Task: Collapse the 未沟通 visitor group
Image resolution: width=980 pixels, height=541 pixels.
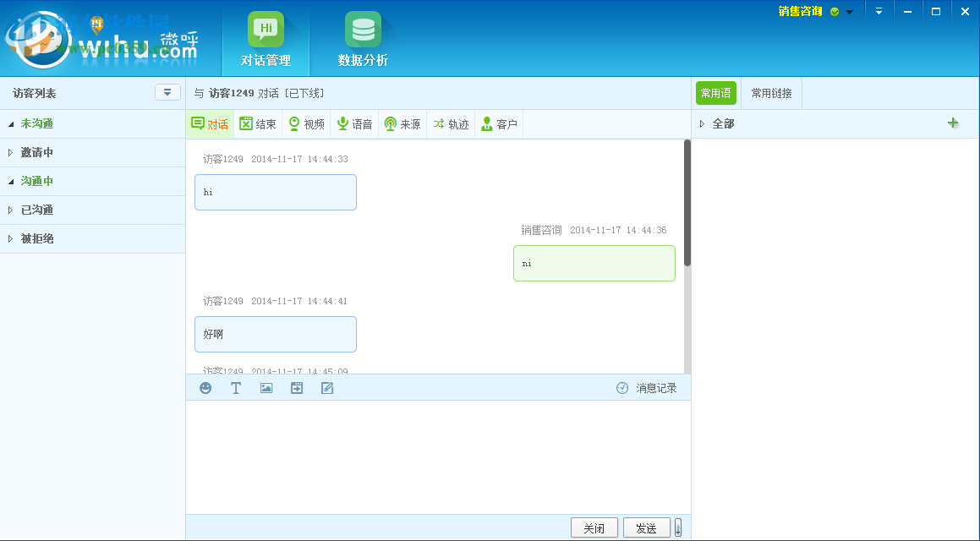Action: coord(11,123)
